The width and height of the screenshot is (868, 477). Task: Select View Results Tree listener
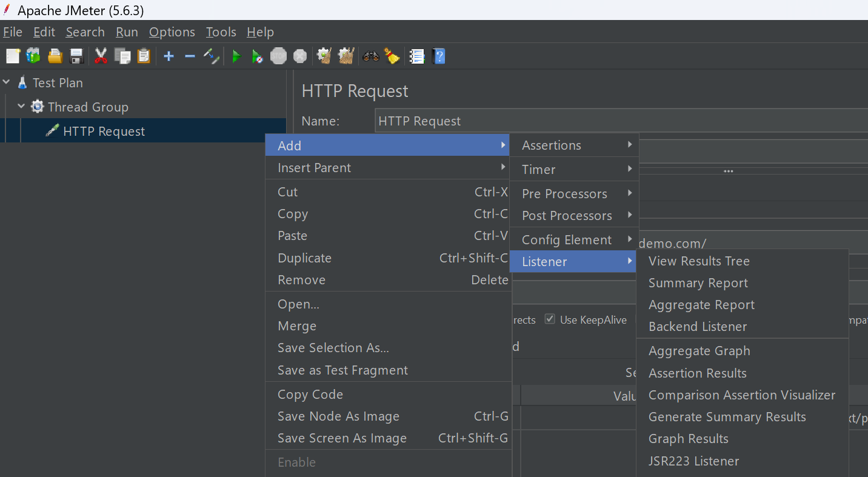[x=743, y=261]
